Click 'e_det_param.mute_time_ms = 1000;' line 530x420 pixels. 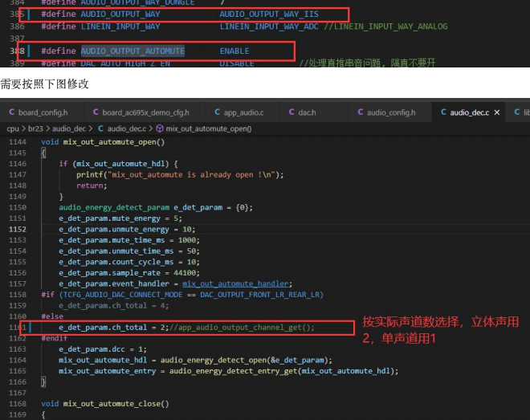click(129, 240)
